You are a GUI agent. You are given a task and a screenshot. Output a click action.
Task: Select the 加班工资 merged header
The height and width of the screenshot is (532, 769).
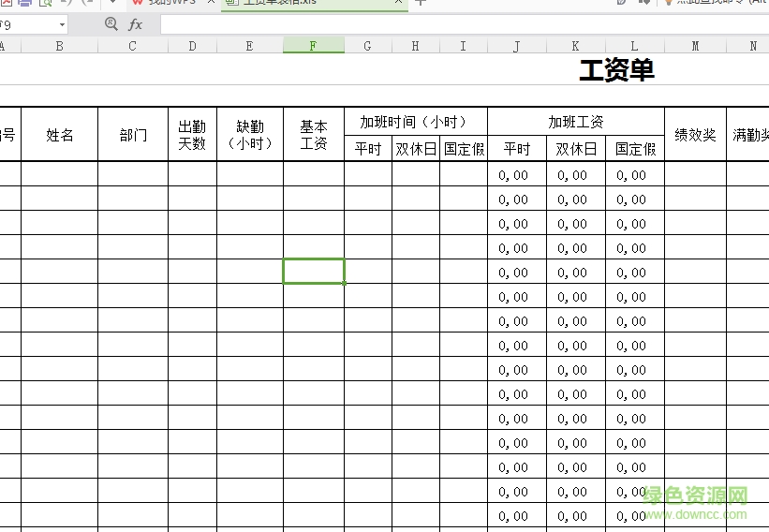click(x=576, y=122)
